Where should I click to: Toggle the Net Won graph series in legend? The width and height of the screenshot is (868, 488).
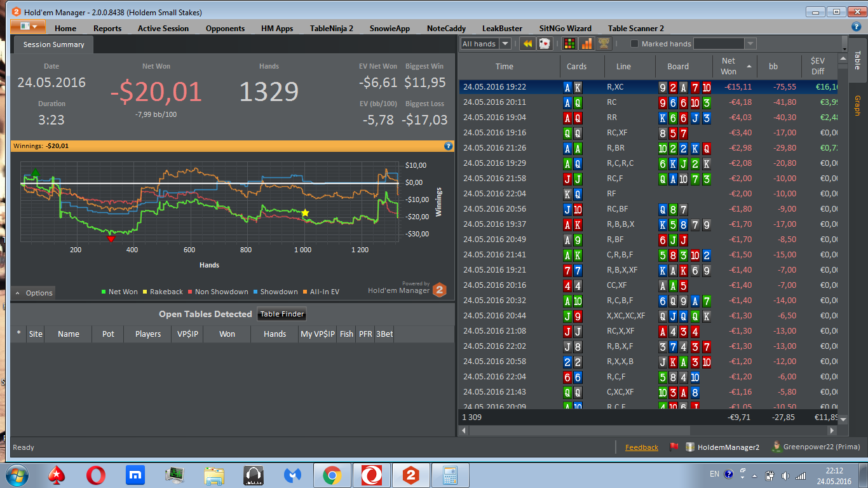[119, 292]
